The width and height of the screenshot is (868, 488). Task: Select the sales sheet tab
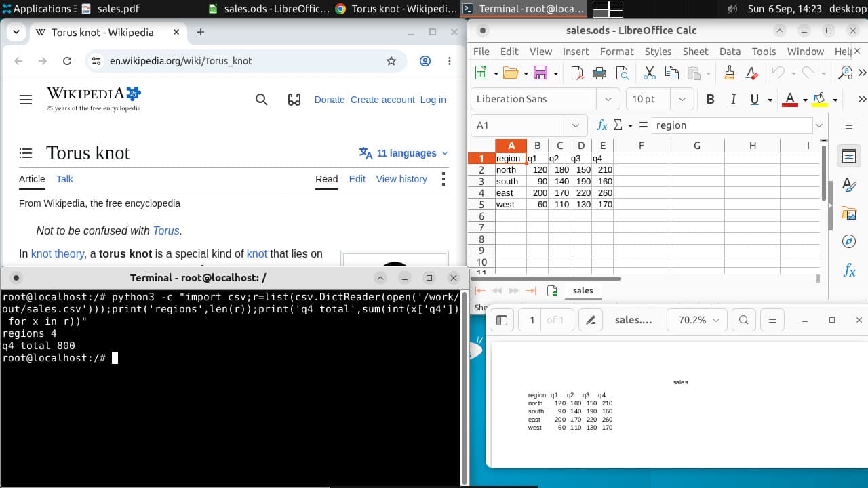click(x=583, y=291)
